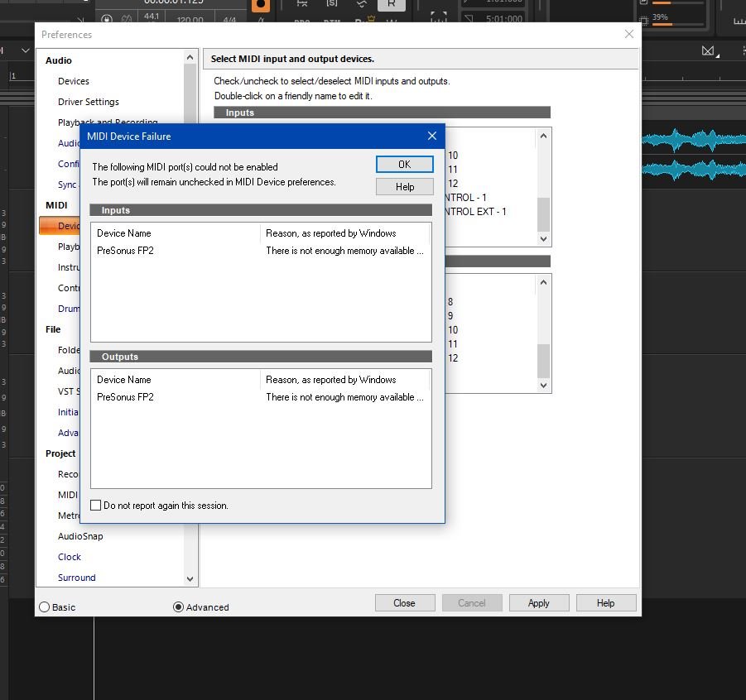Click Outputs list scrollbar thumb

[543, 361]
